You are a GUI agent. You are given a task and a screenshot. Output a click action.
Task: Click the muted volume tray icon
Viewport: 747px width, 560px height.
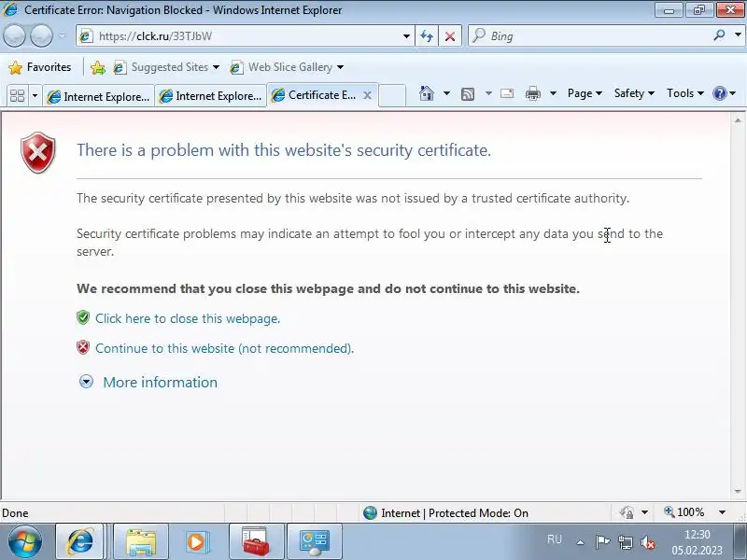click(648, 542)
